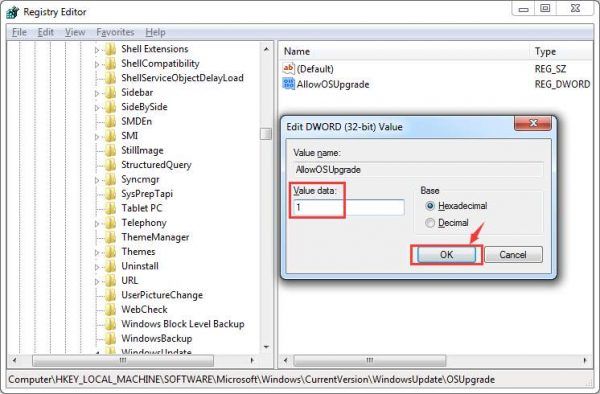Click the Tablet PC folder icon
600x394 pixels.
point(110,208)
